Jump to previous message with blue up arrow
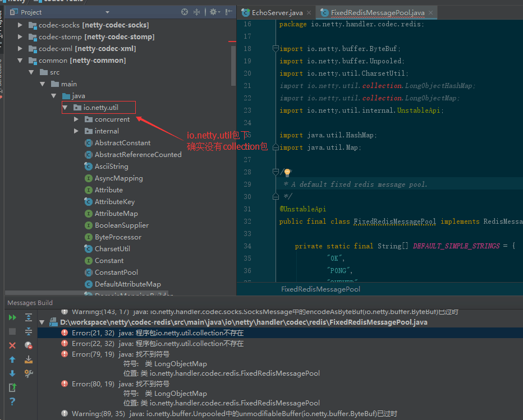This screenshot has width=523, height=420. 12,359
